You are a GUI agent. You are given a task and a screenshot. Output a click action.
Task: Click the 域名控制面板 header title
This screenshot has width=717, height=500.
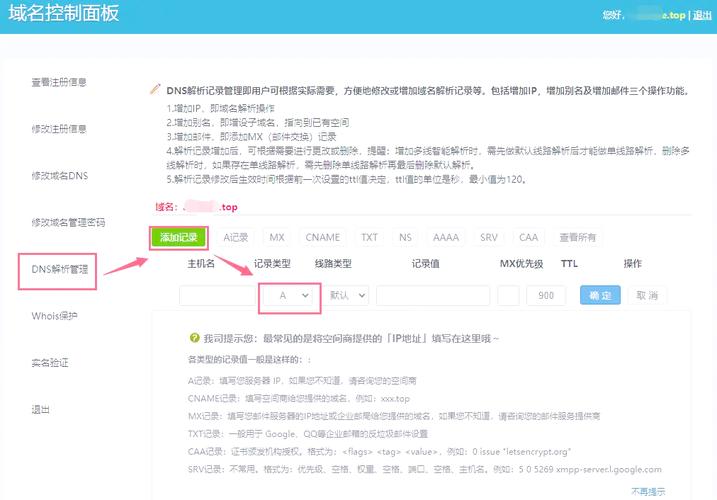(64, 13)
